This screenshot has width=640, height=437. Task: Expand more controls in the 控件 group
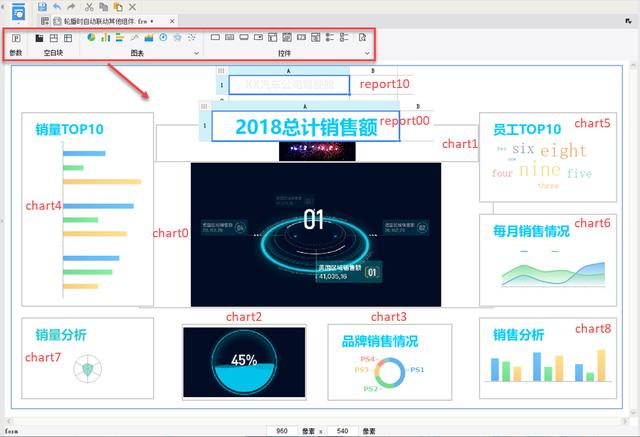coord(367,53)
